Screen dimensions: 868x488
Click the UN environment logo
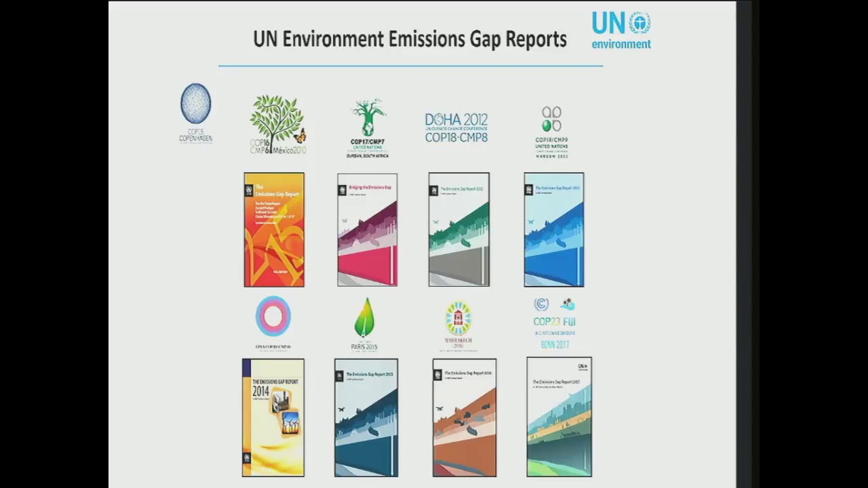tap(621, 30)
